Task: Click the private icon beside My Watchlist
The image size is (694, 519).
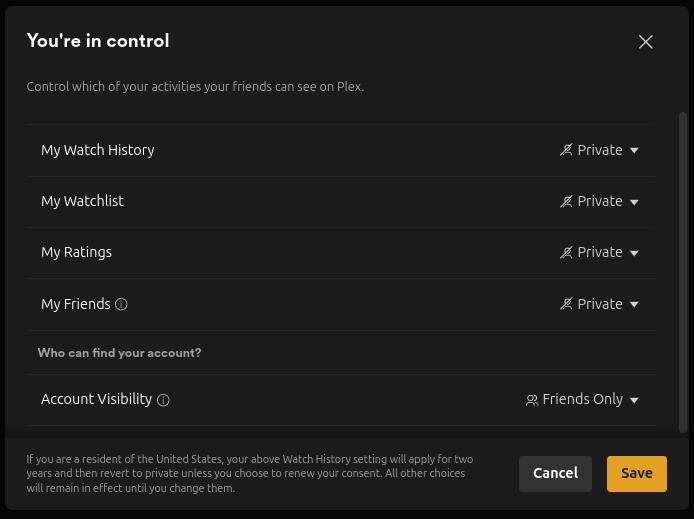Action: (566, 201)
